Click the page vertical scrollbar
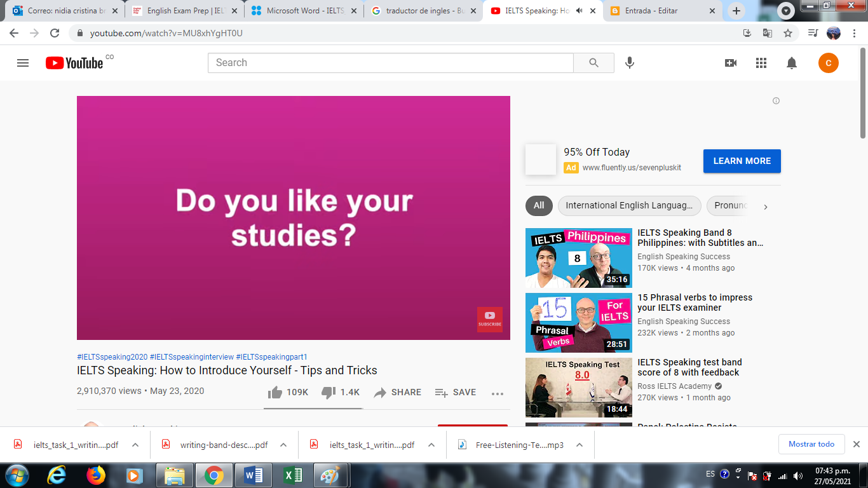 pyautogui.click(x=863, y=92)
